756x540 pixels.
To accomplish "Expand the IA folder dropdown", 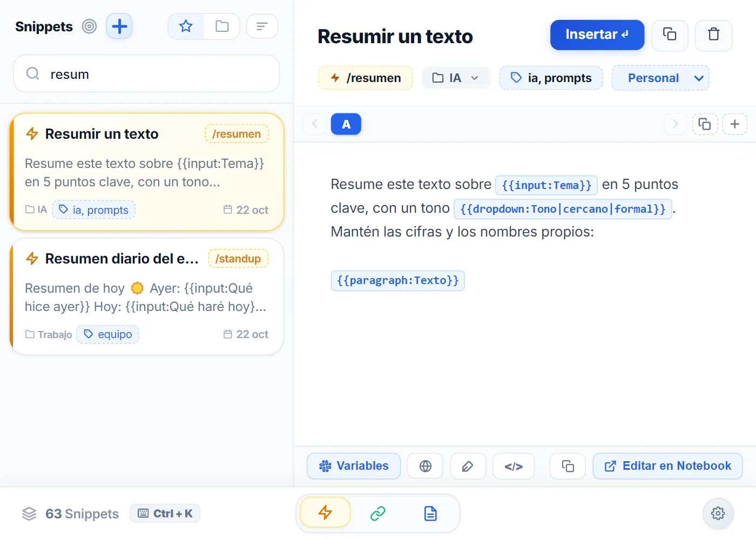I will point(456,78).
